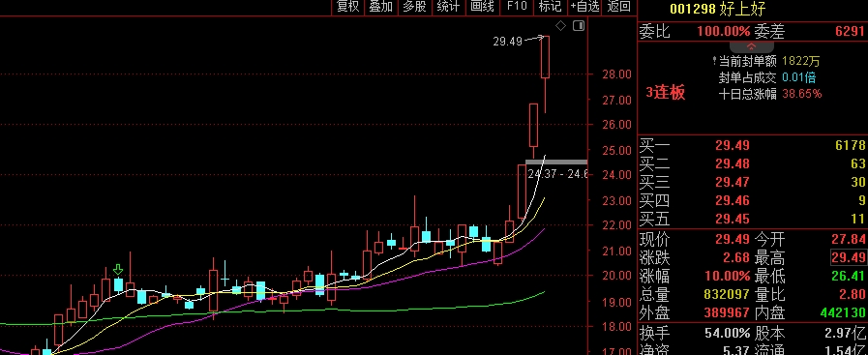Image resolution: width=868 pixels, height=355 pixels.
Task: Click the 返回 back button
Action: [619, 7]
